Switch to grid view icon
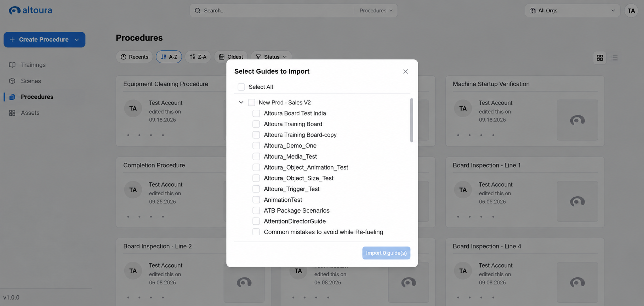This screenshot has height=306, width=644. tap(600, 58)
